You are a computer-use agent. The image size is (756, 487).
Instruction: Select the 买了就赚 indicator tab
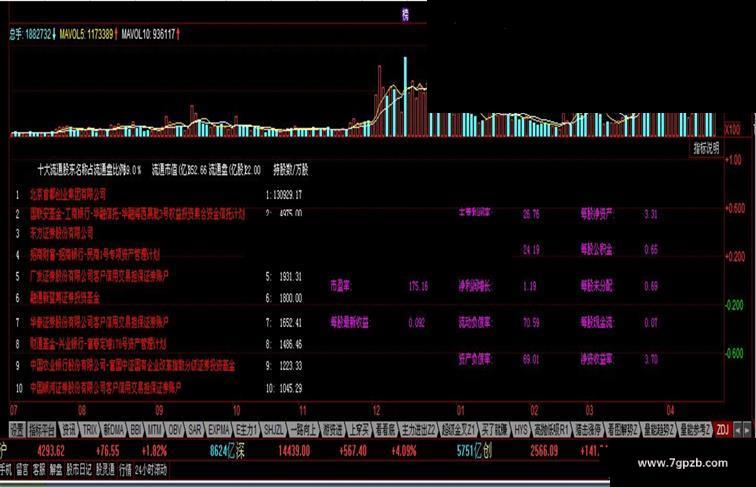click(495, 430)
